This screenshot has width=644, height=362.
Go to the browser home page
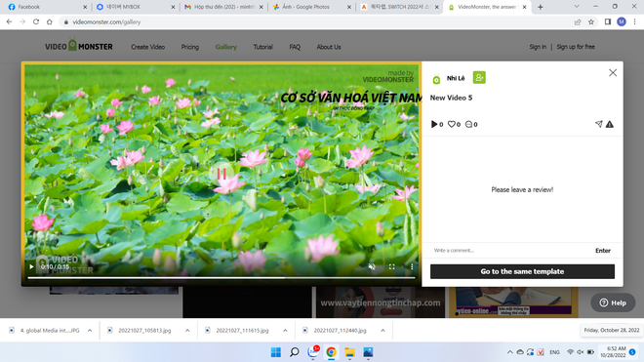point(50,21)
